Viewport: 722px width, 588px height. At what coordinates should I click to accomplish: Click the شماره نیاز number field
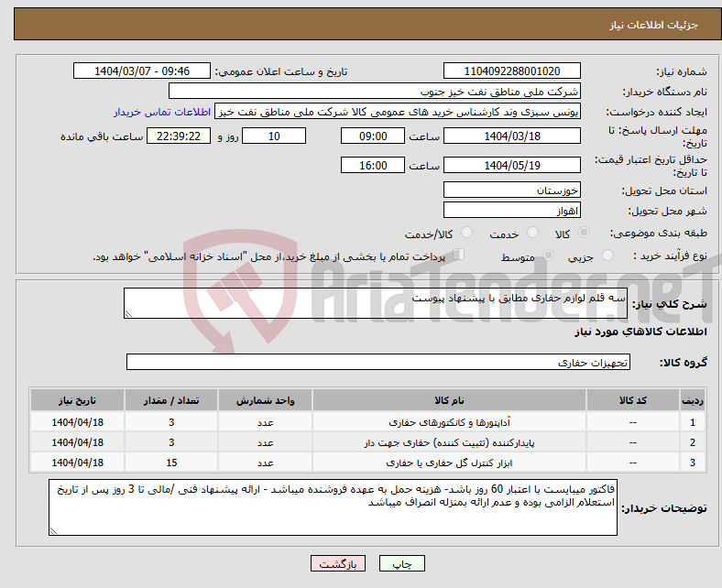point(511,71)
